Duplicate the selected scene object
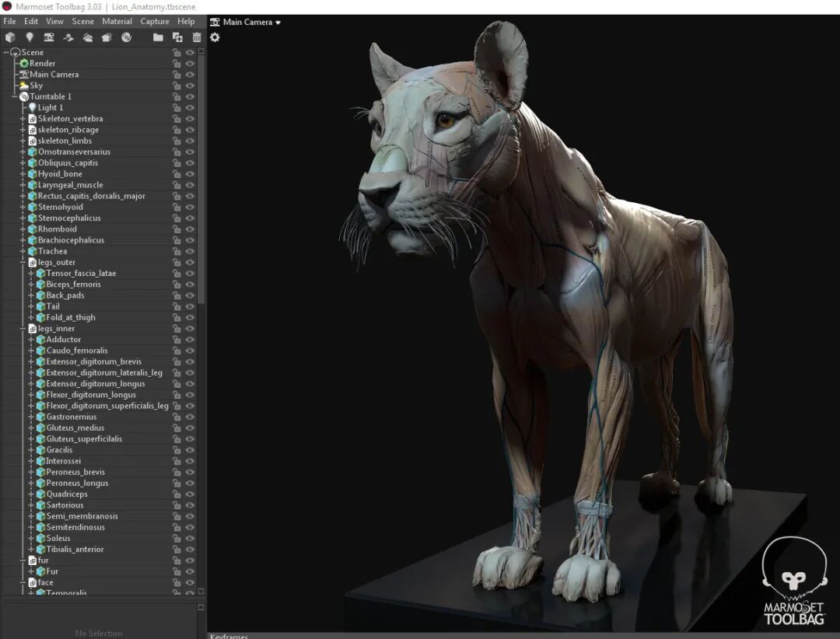 [177, 37]
